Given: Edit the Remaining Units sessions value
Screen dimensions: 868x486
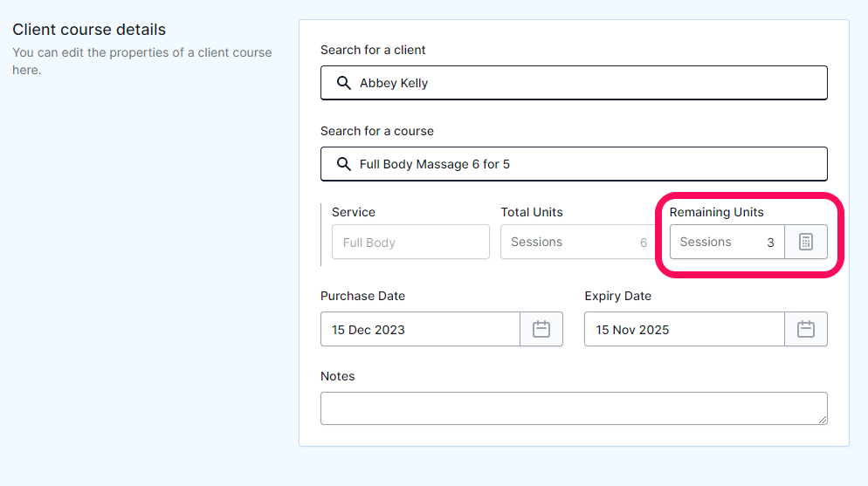Looking at the screenshot, I should pos(727,242).
